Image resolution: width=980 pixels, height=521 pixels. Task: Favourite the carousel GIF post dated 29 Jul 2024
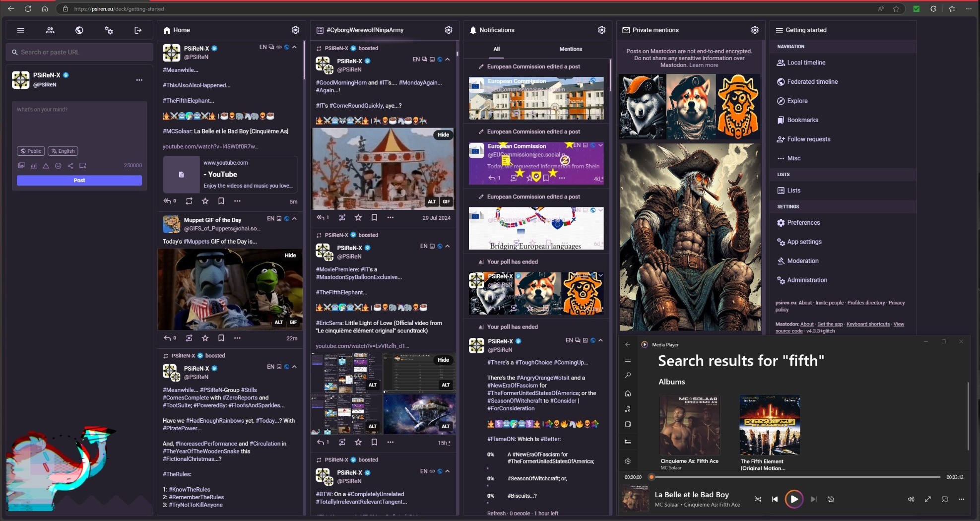pyautogui.click(x=358, y=217)
